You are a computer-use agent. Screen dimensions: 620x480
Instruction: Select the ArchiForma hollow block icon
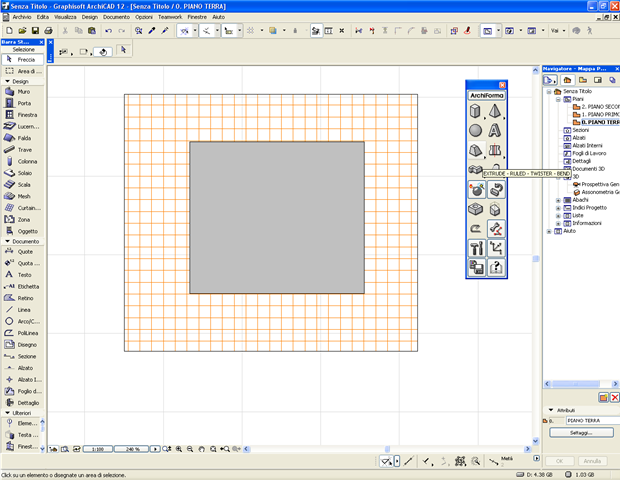point(476,209)
